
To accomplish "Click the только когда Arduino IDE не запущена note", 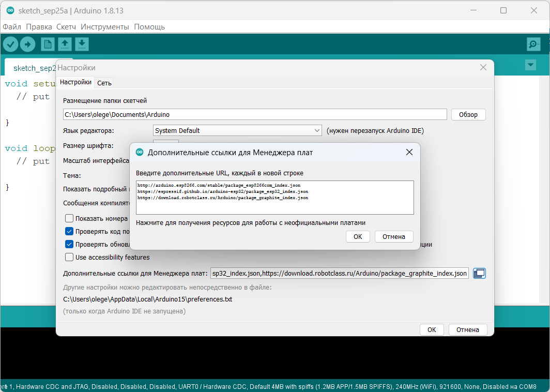I will click(124, 311).
